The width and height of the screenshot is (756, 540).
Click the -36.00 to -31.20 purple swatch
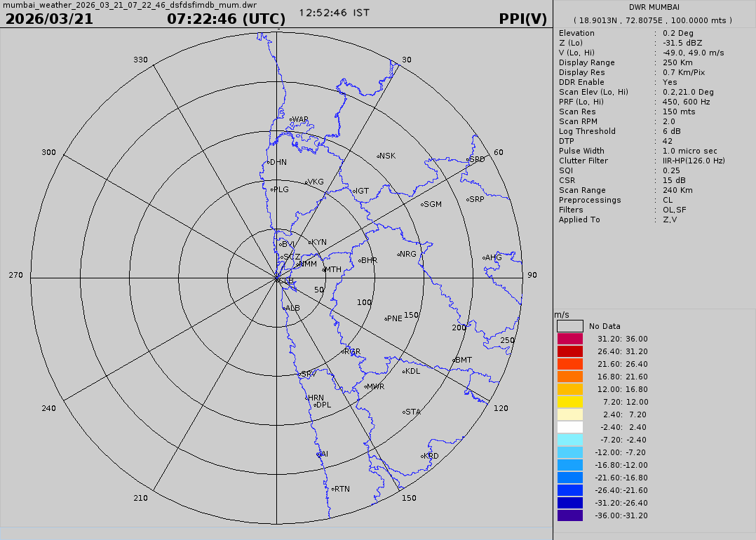pos(569,515)
